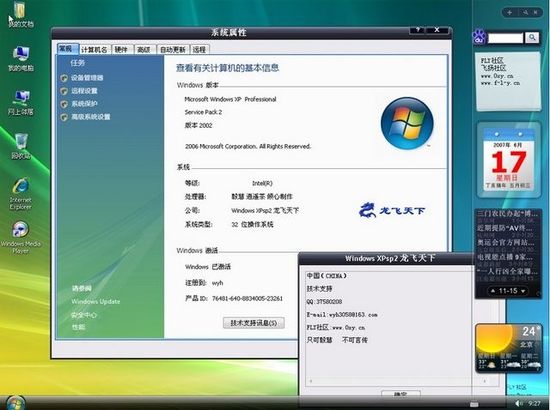Select the 回收站 recycle bin icon
This screenshot has height=410, width=550.
pos(21,146)
